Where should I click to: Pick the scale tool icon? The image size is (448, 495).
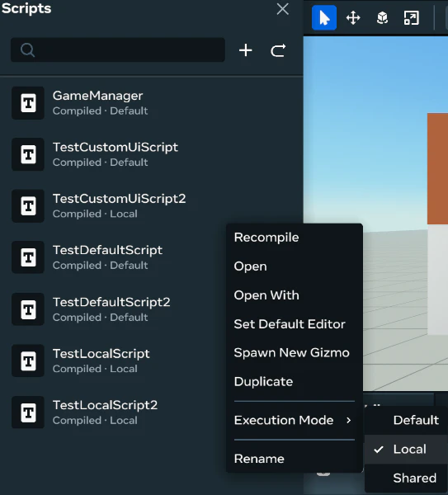point(412,17)
